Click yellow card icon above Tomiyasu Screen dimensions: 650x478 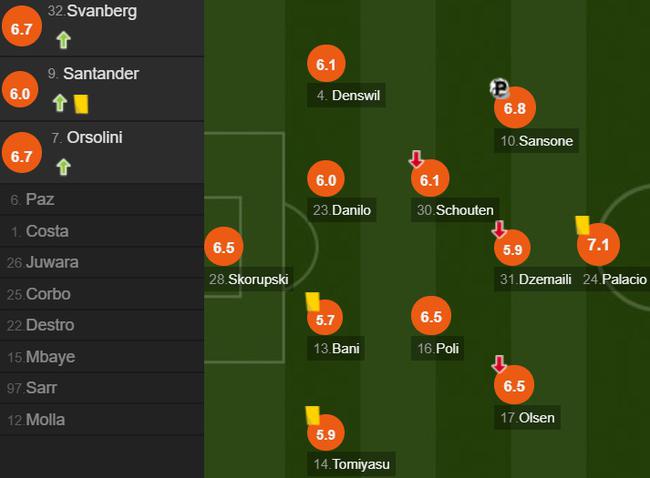pos(312,414)
